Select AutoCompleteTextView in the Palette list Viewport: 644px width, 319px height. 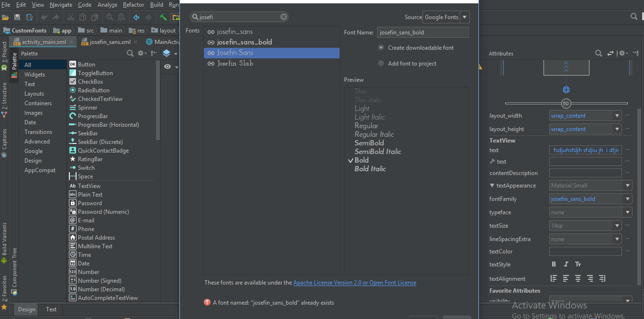[x=108, y=298]
